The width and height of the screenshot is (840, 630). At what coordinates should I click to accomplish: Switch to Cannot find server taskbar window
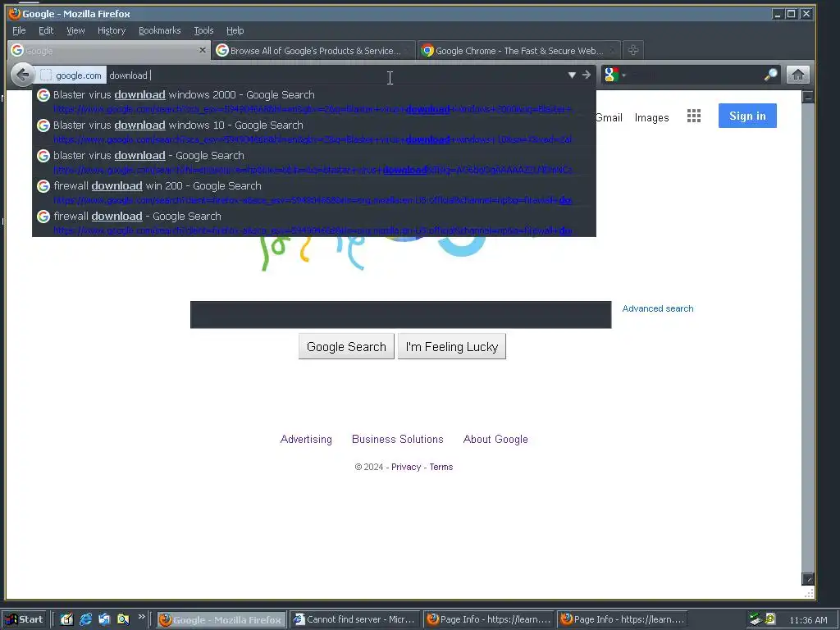(x=354, y=620)
